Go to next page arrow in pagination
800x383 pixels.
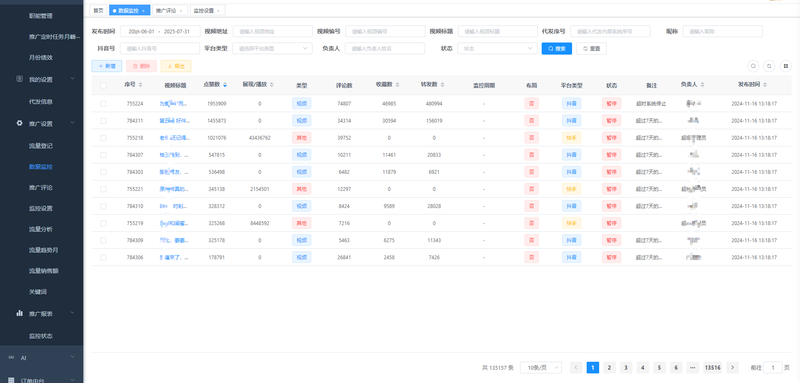(732, 367)
